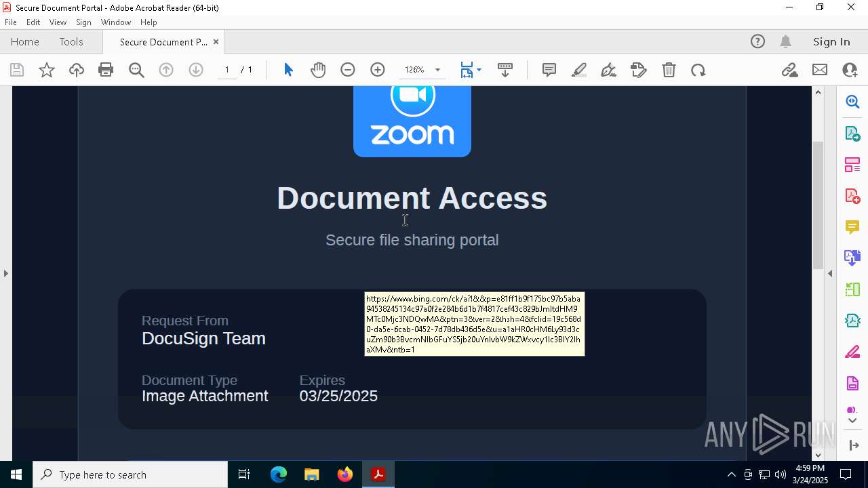Click the vertical scrollbar thumb
This screenshot has height=488, width=868.
(x=818, y=205)
